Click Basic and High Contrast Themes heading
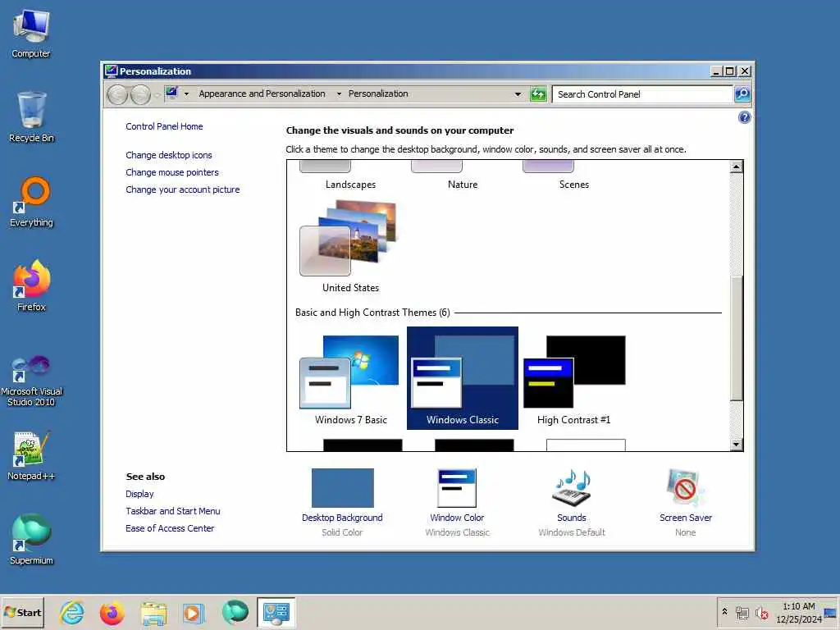840x630 pixels. pos(372,313)
